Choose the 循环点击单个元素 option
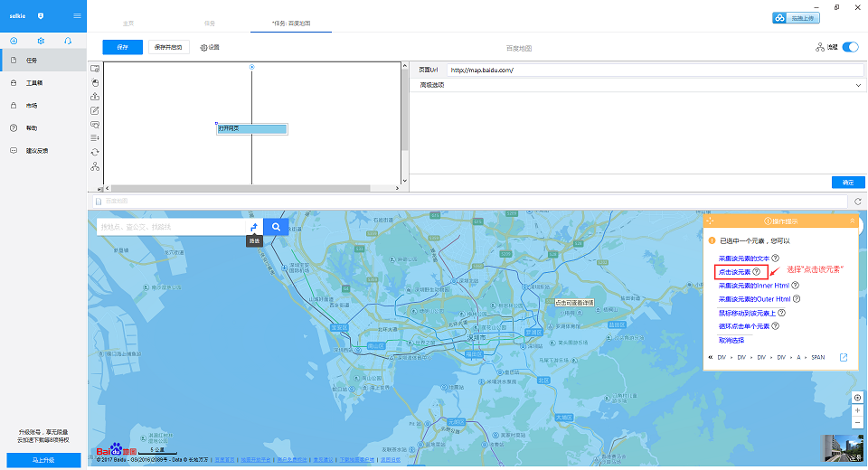868x470 pixels. [744, 326]
